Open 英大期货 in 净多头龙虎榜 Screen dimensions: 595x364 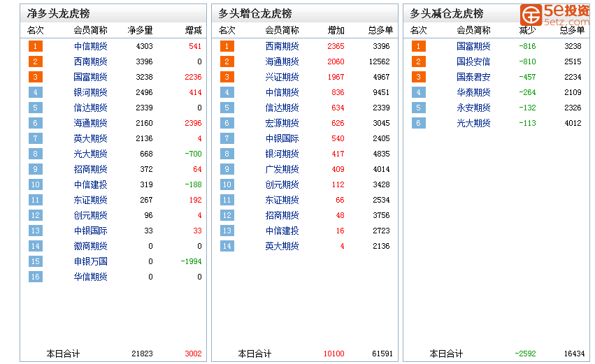90,138
